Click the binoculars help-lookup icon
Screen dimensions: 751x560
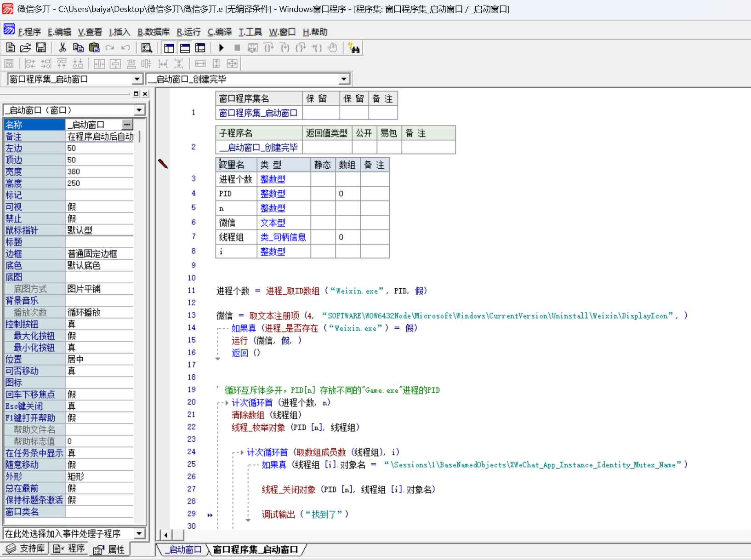(354, 48)
